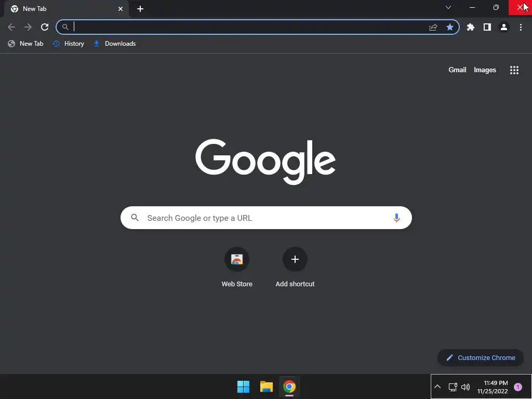Go back using the back arrow
The image size is (532, 399).
click(x=11, y=27)
